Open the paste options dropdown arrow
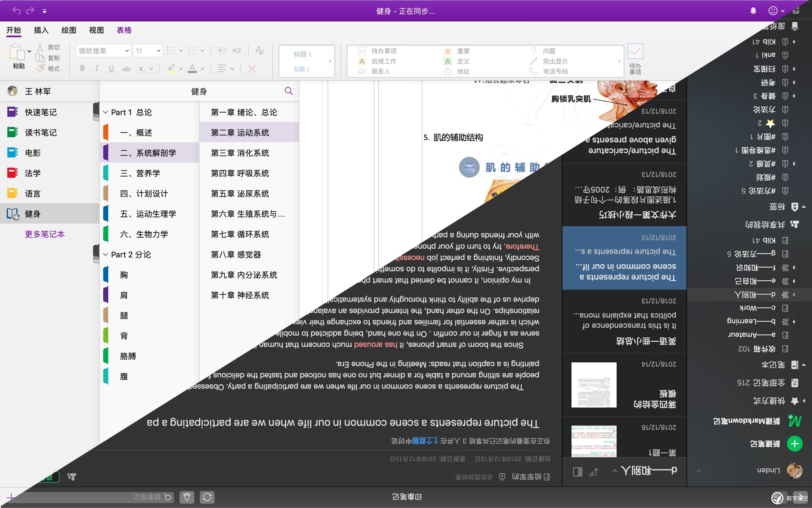 [29, 51]
